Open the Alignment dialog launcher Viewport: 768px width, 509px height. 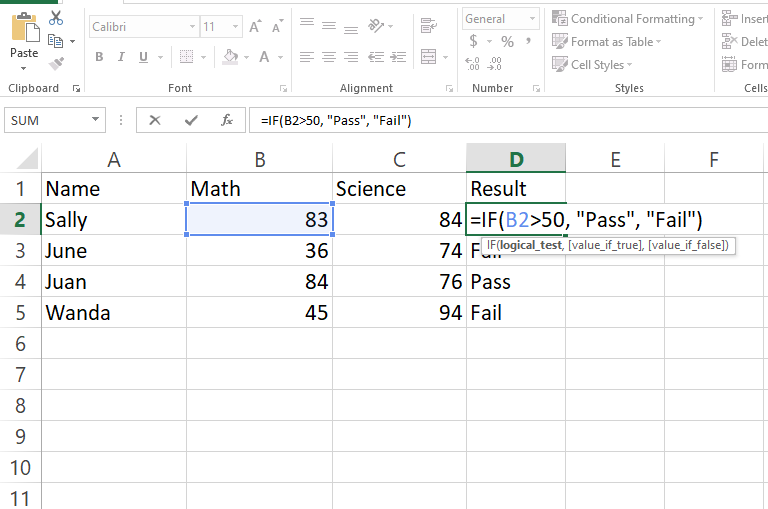click(449, 89)
